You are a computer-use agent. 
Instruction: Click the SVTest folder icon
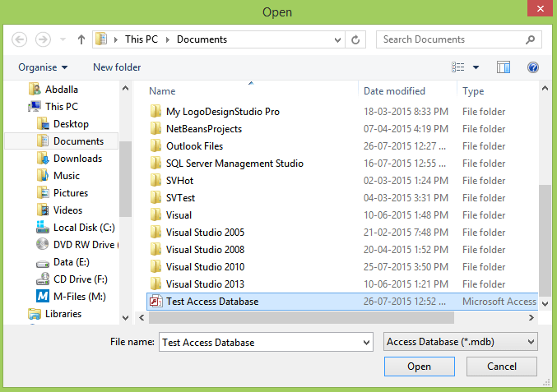click(x=155, y=197)
